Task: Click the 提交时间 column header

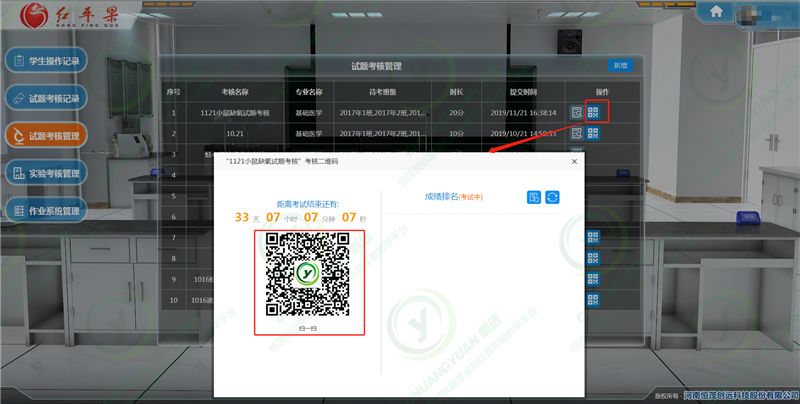Action: [523, 92]
